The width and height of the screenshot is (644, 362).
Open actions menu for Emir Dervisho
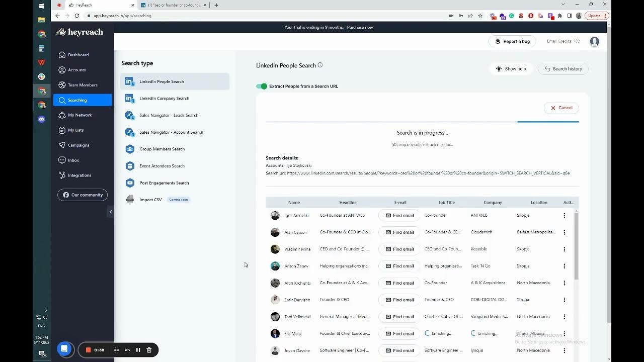coord(565,300)
